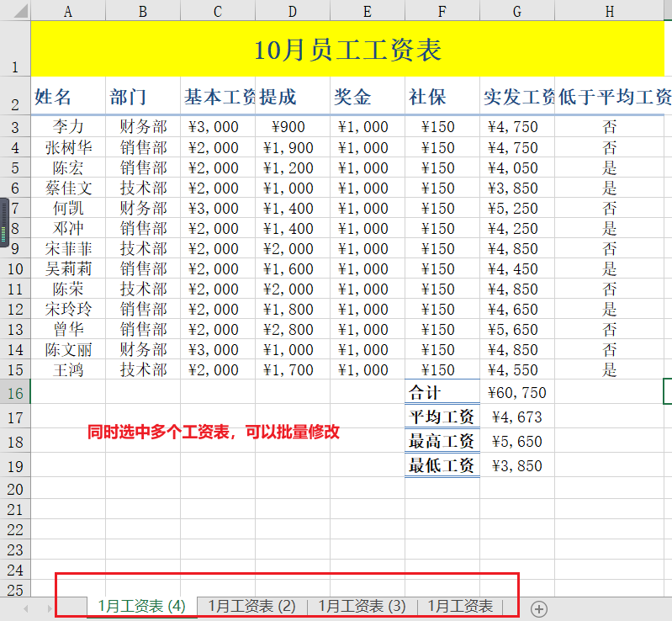This screenshot has height=621, width=672.
Task: Select column H header
Action: (610, 11)
